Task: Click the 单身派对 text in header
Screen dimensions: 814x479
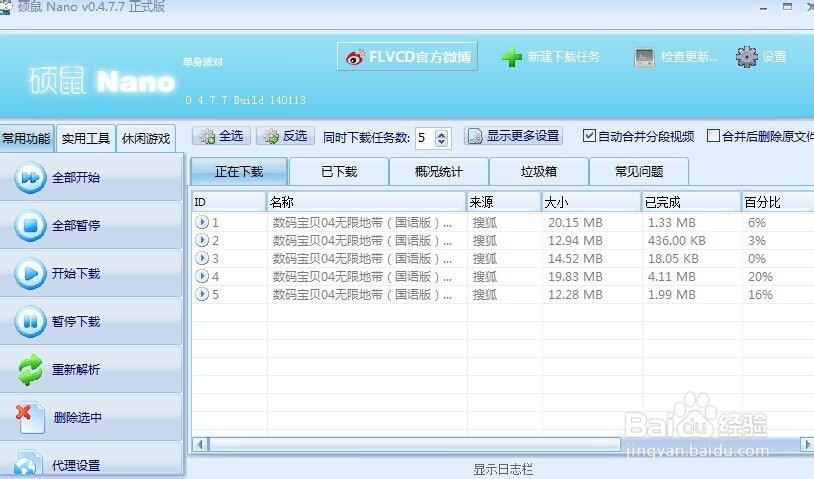Action: point(202,62)
